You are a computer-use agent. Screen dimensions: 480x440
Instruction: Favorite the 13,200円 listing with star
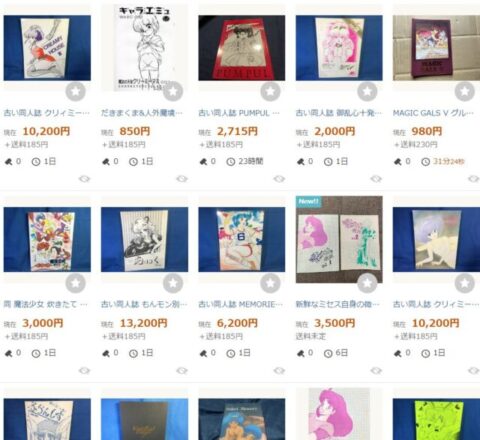[x=173, y=283]
